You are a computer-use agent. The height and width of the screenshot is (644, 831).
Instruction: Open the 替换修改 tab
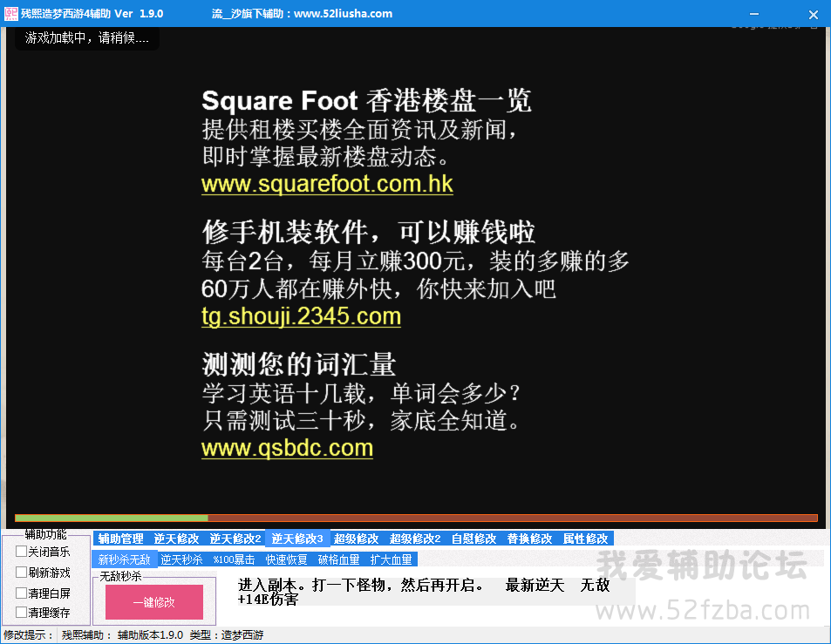529,539
